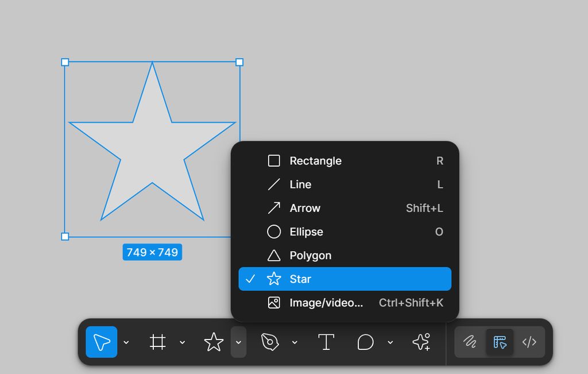Image resolution: width=588 pixels, height=374 pixels.
Task: Select the Text tool
Action: click(326, 342)
